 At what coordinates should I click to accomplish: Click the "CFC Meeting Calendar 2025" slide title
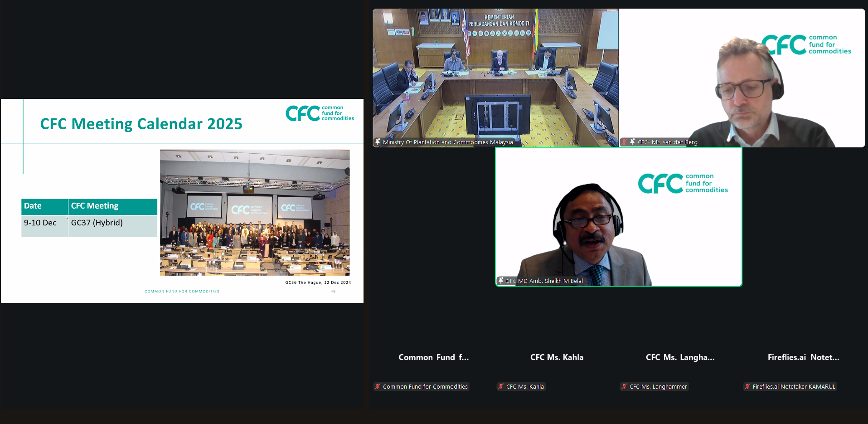141,124
